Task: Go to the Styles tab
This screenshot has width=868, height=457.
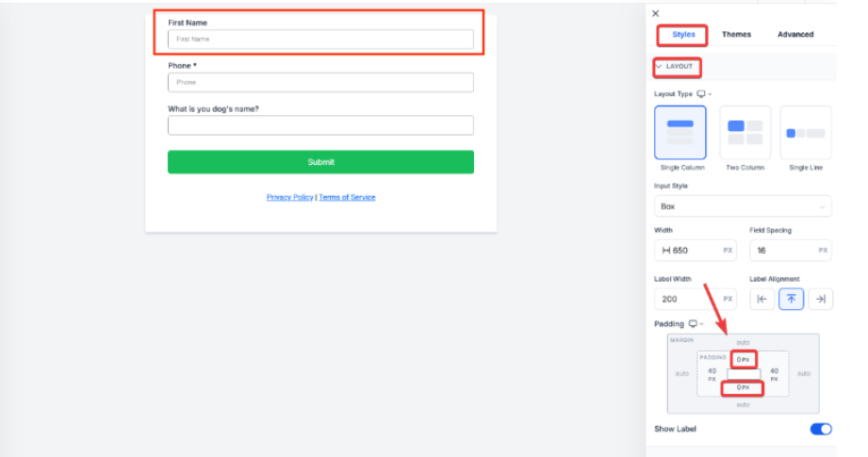Action: coord(683,35)
